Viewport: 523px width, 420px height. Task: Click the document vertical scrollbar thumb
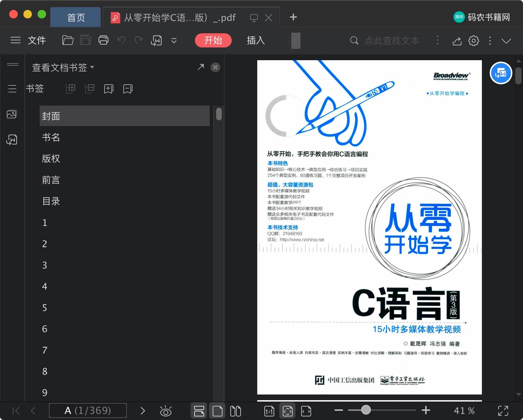click(518, 75)
